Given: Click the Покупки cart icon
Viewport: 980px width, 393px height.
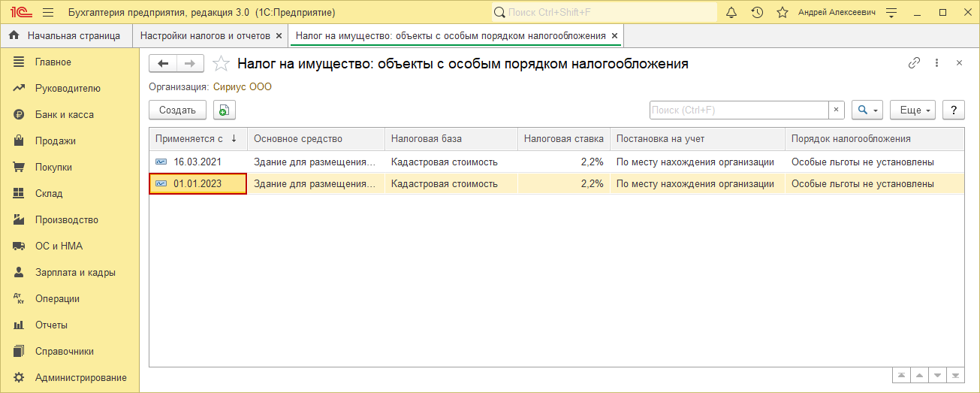Looking at the screenshot, I should click(20, 167).
